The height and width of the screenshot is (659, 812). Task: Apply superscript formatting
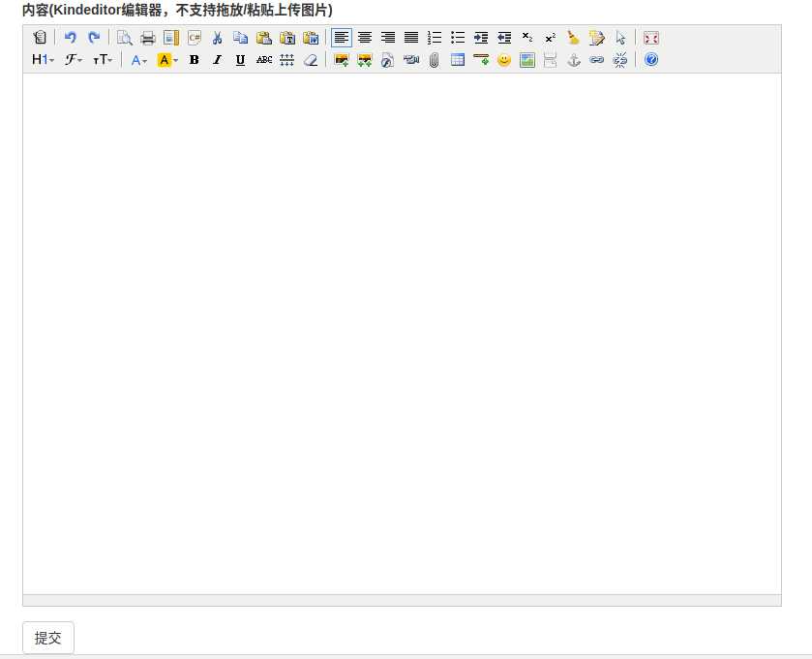[x=550, y=38]
